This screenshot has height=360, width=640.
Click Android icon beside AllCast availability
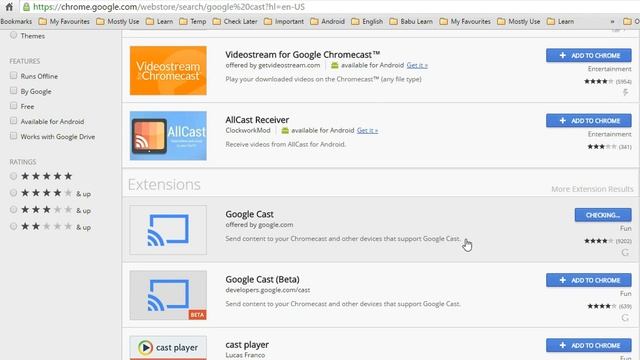285,131
